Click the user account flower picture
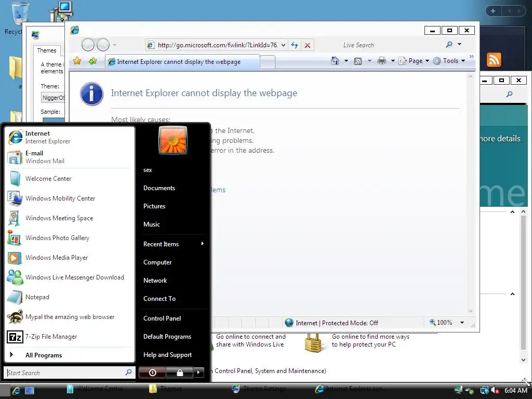Screen dimensions: 532x399 pos(172,140)
